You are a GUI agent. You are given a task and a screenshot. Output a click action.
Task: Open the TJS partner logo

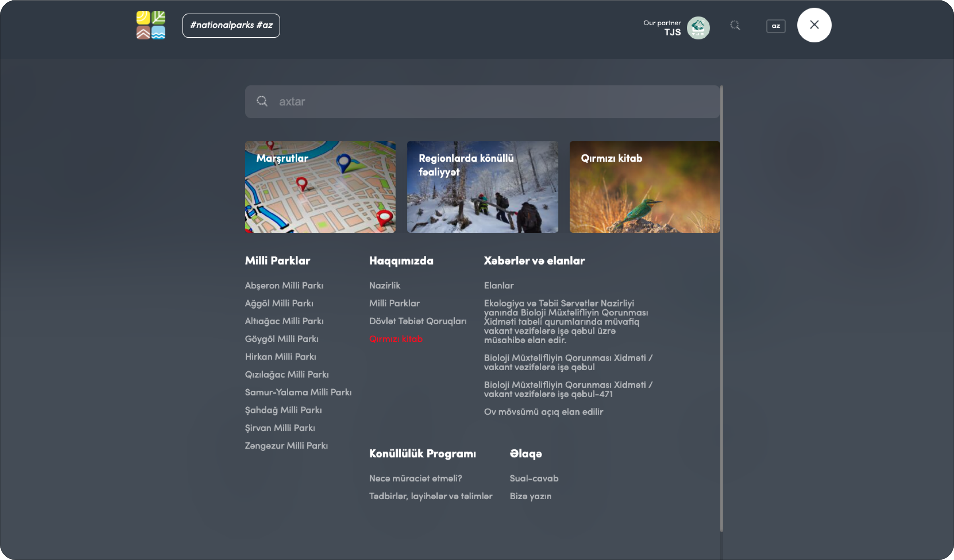698,27
